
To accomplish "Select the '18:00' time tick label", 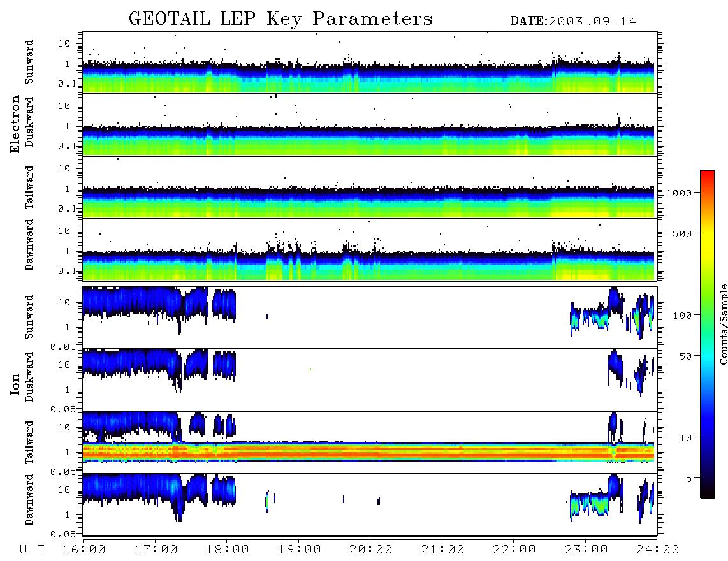I will [x=228, y=550].
